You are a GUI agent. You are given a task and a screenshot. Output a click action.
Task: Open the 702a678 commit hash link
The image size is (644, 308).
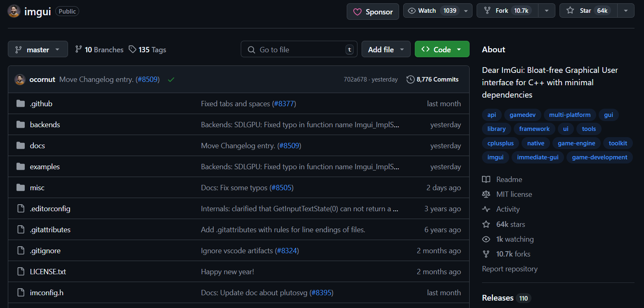[355, 79]
